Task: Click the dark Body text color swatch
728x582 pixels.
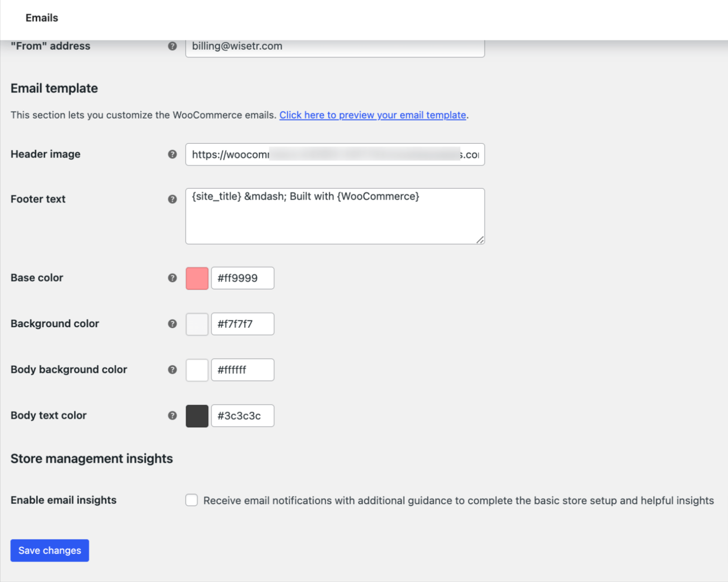Action: (197, 415)
